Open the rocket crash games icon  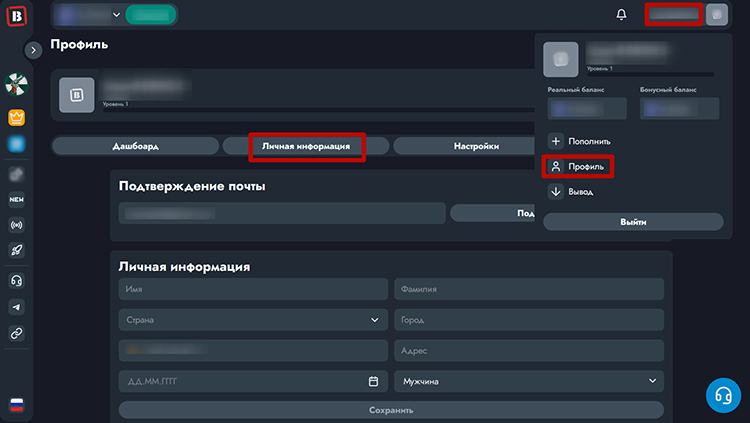coord(16,250)
